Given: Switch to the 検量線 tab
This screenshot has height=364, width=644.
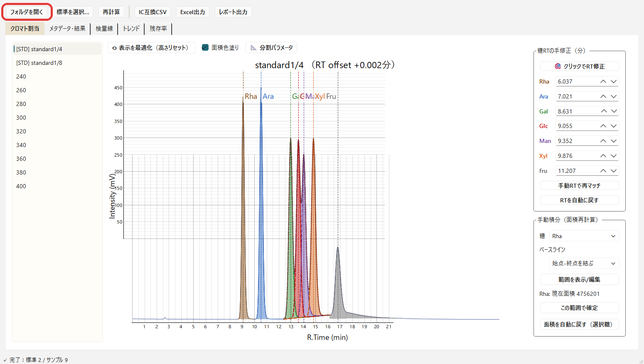Looking at the screenshot, I should [x=104, y=29].
